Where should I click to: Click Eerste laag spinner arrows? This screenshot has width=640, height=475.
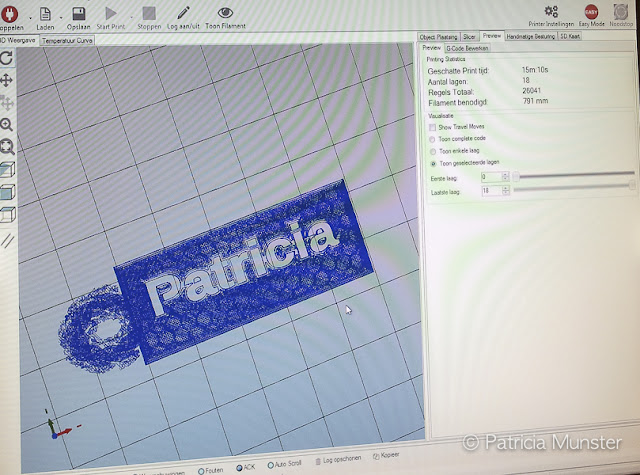click(505, 177)
